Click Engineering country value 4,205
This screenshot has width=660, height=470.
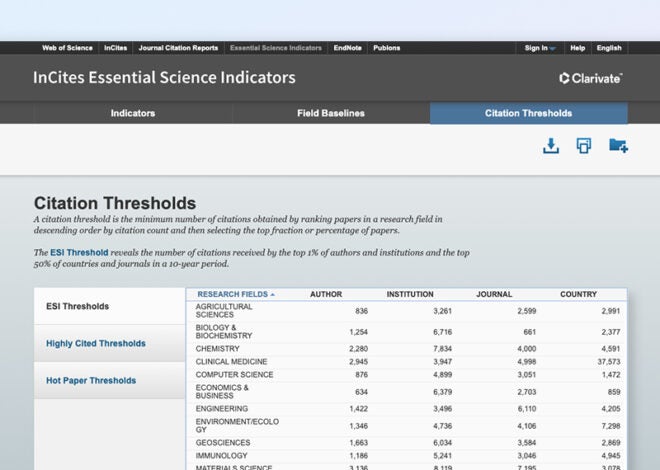tap(611, 409)
